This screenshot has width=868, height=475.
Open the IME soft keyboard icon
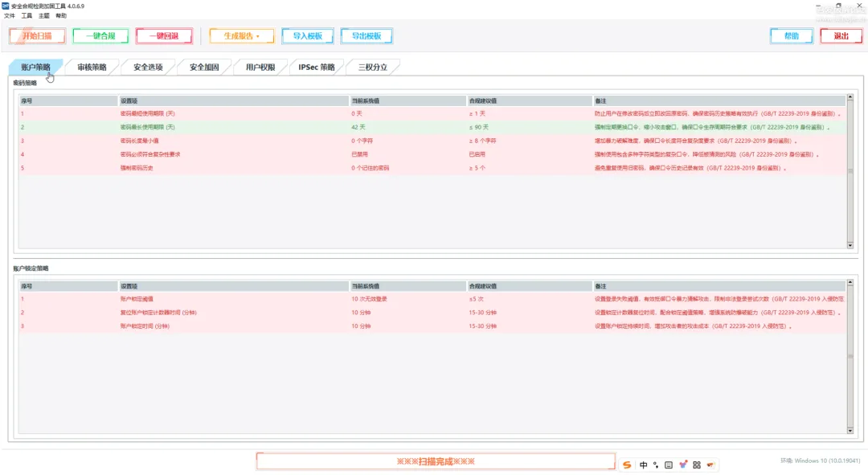click(669, 465)
